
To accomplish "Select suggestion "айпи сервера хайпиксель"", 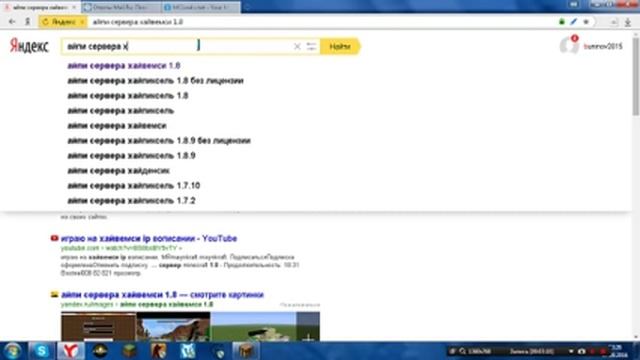I will pyautogui.click(x=120, y=111).
